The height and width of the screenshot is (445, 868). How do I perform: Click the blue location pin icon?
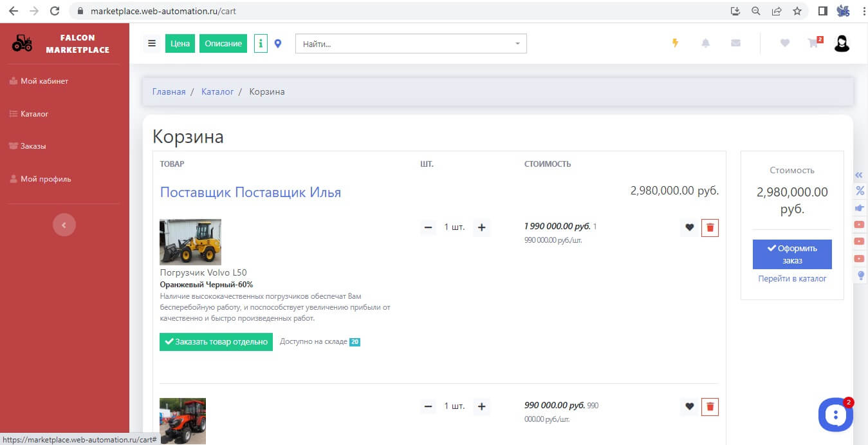pyautogui.click(x=278, y=44)
